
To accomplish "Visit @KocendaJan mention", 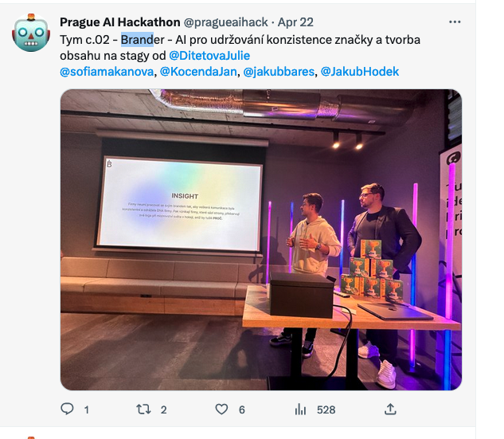I will pos(198,72).
